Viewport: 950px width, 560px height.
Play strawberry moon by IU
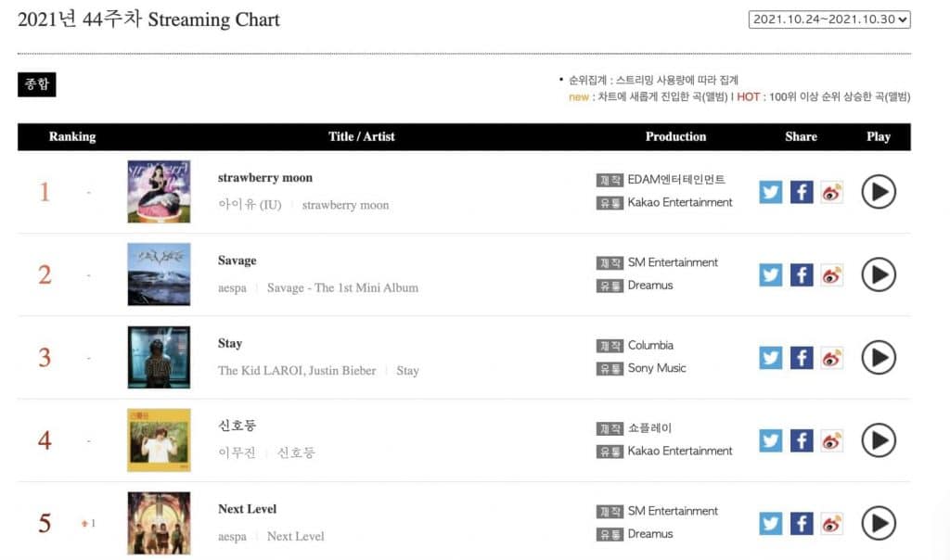878,192
